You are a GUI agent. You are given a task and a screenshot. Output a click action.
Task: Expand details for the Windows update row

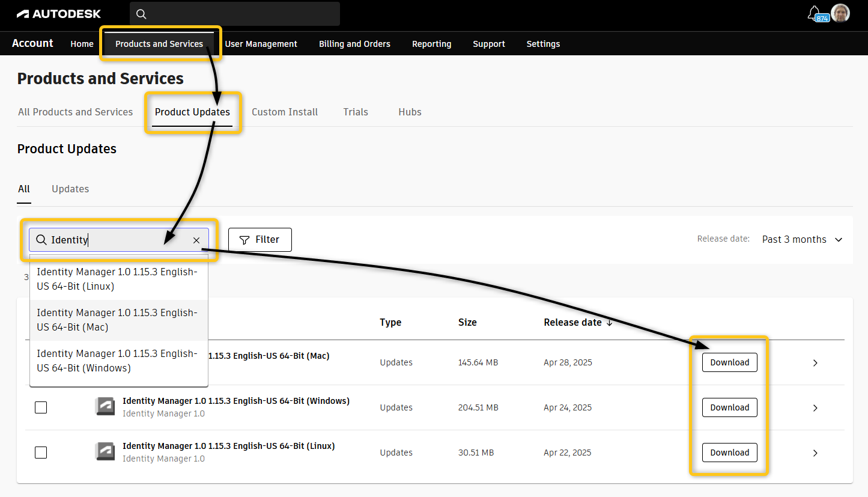tap(815, 407)
